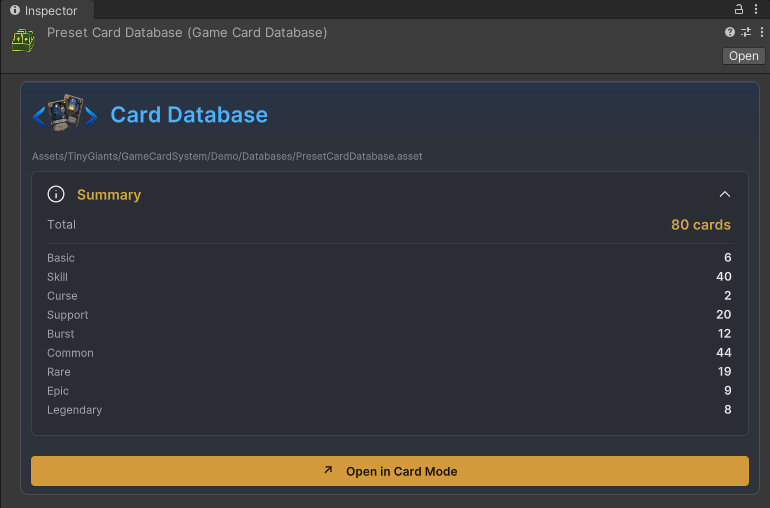This screenshot has width=770, height=508.
Task: Click the Skill row label
Action: pos(57,277)
